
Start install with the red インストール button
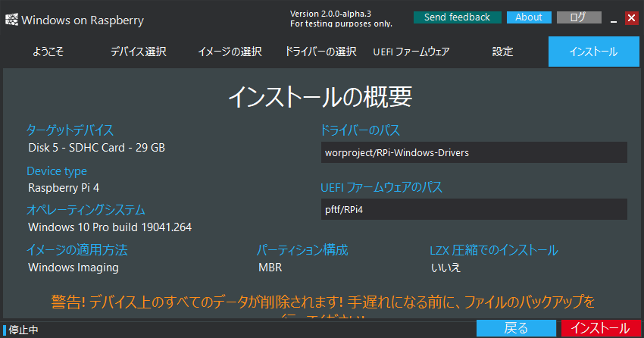[x=601, y=328]
